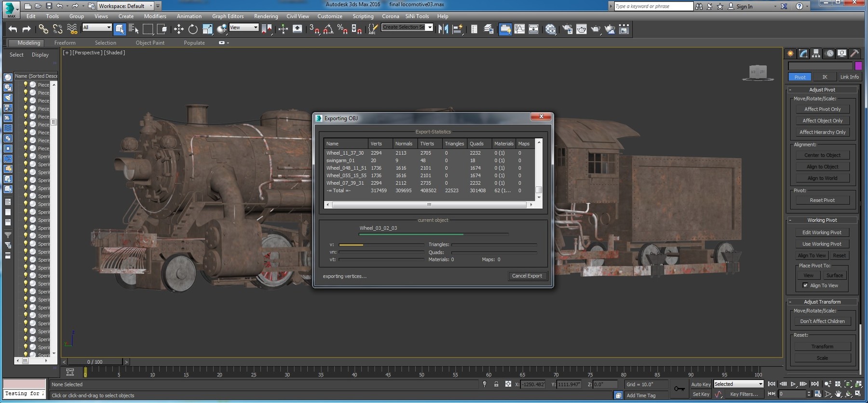Image resolution: width=868 pixels, height=403 pixels.
Task: Click the Affect Pivot Only button
Action: [822, 109]
